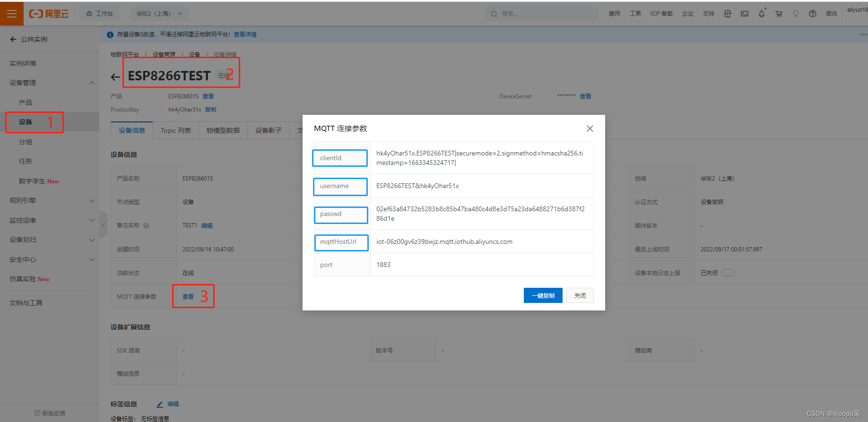Open the 支持 menu
868x422 pixels.
pos(708,14)
